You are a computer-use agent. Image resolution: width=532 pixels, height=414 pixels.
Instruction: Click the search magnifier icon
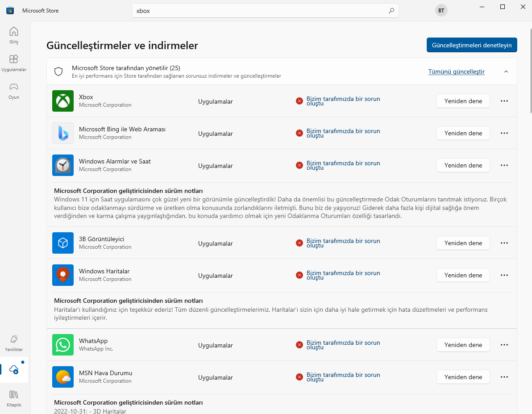pyautogui.click(x=391, y=11)
